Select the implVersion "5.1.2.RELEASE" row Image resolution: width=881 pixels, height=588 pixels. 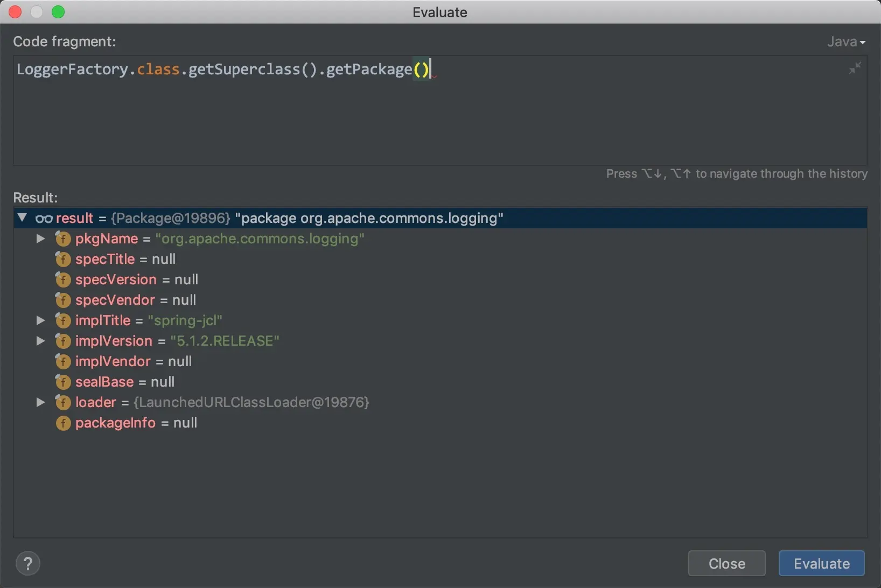[x=440, y=341]
